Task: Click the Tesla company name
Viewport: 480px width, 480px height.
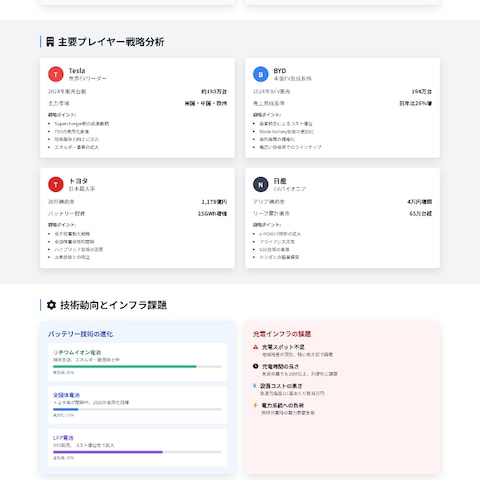Action: pos(77,71)
